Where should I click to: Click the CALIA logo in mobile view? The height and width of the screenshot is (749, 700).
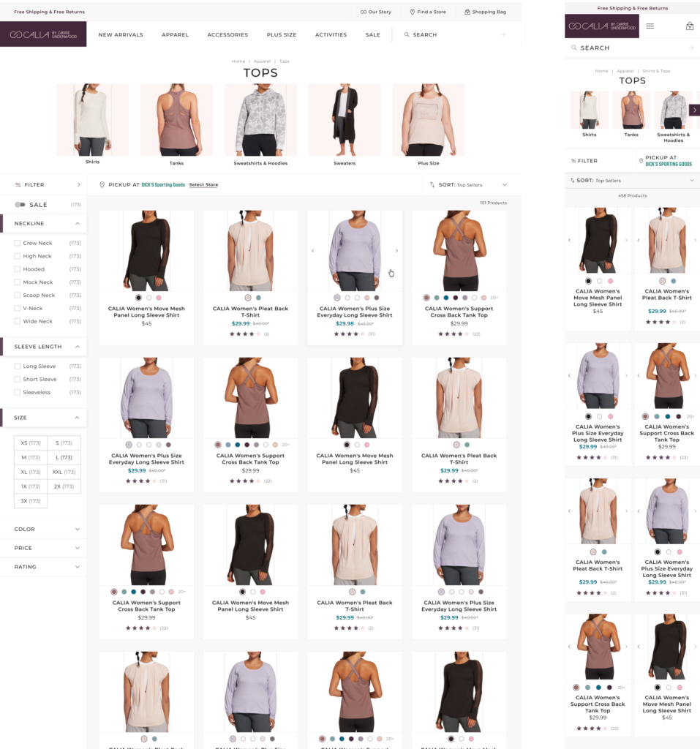coord(601,26)
